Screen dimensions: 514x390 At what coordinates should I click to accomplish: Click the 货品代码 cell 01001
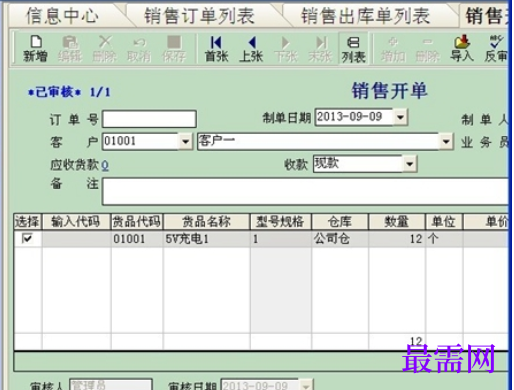(137, 239)
